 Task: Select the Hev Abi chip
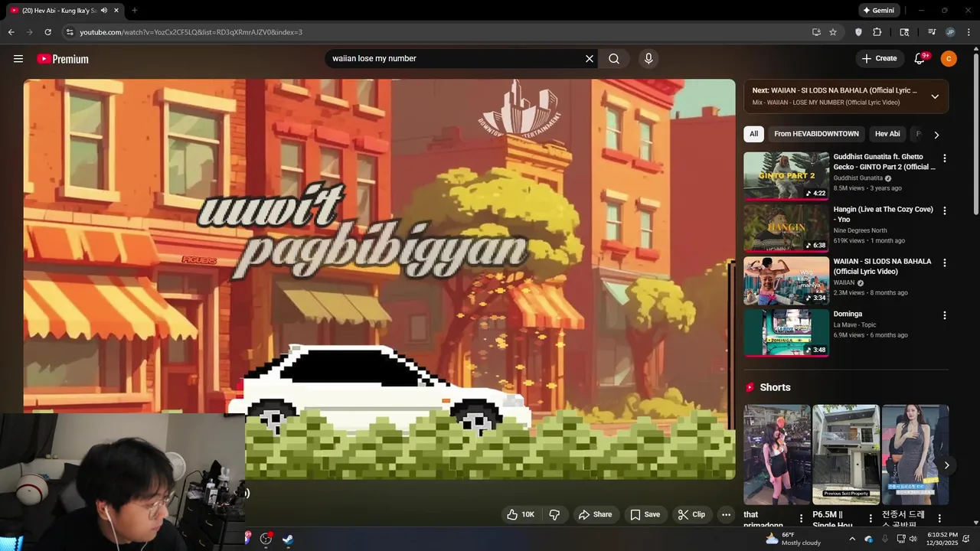(x=887, y=134)
